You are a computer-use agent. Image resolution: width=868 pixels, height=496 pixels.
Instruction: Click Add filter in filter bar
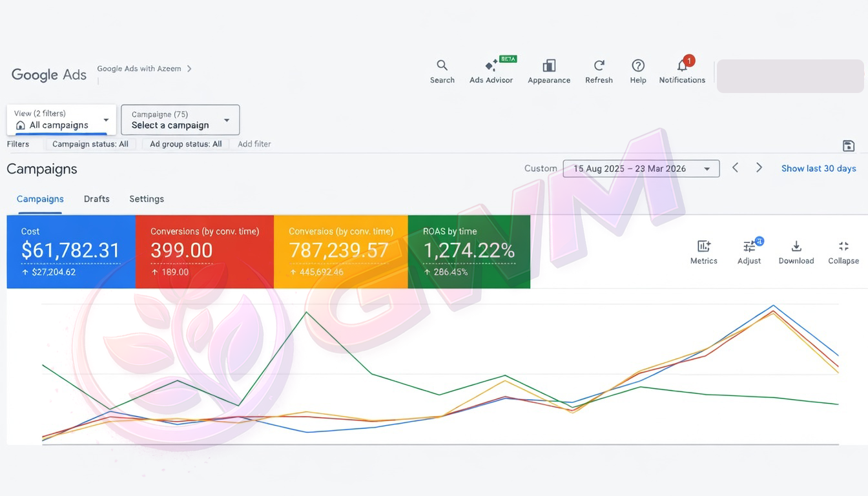click(x=254, y=144)
